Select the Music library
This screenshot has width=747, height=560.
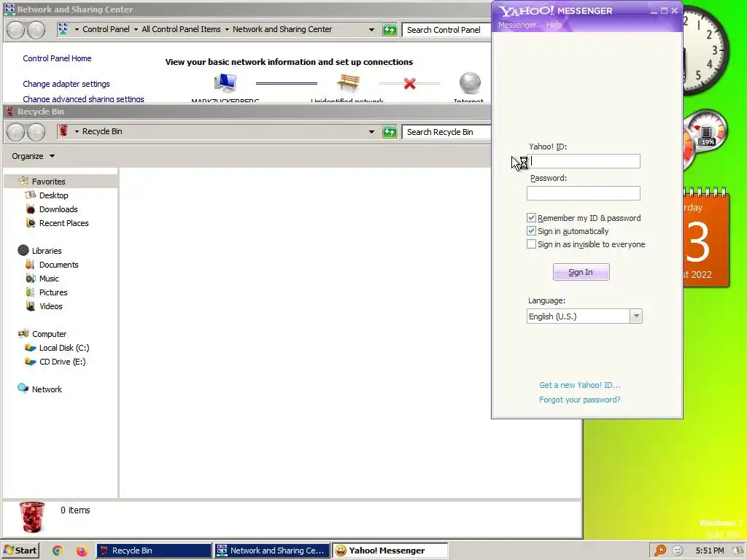(x=49, y=279)
